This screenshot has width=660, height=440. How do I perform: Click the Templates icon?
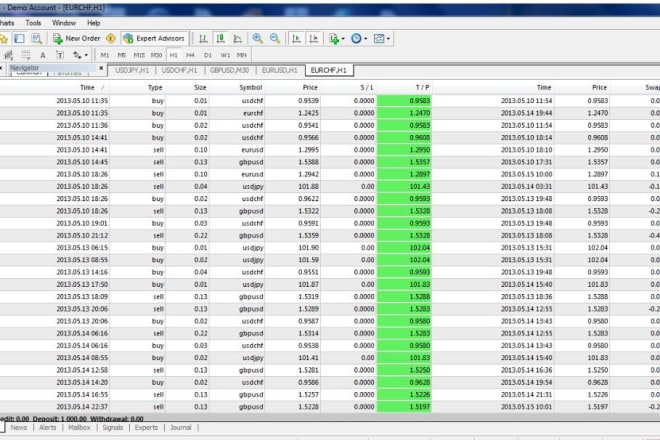(379, 39)
